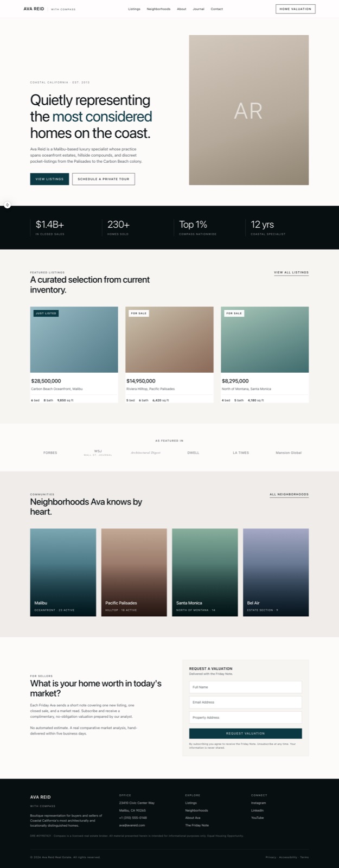Focus the Email Address input field
The image size is (339, 868).
click(245, 702)
